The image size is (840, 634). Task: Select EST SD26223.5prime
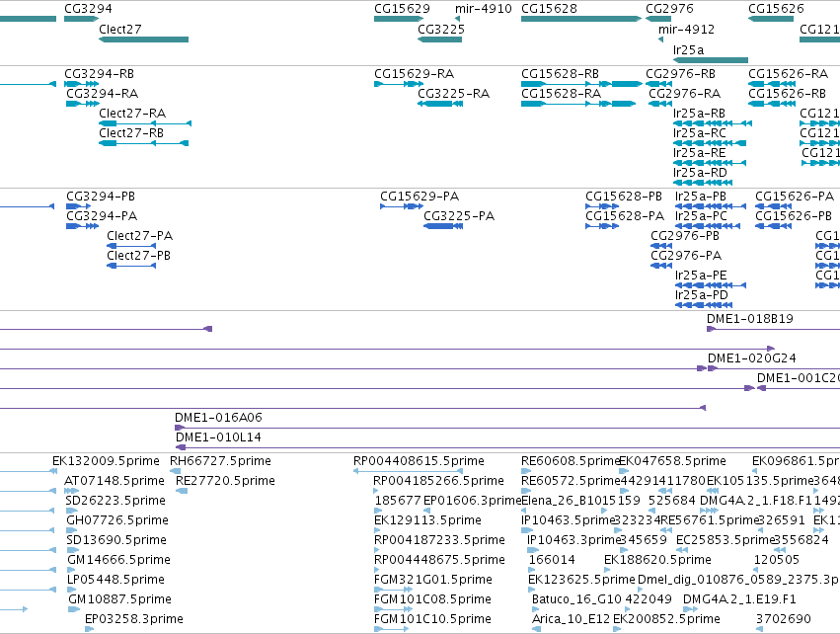pyautogui.click(x=115, y=501)
